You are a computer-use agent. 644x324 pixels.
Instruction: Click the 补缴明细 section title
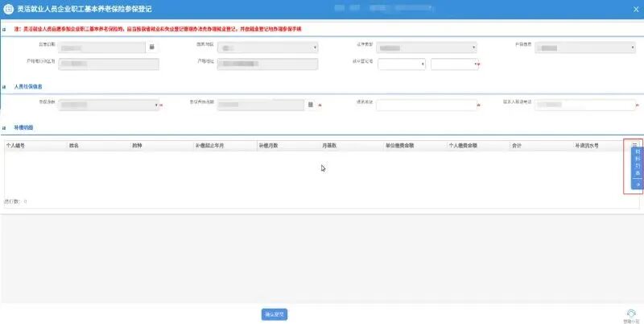tap(23, 128)
